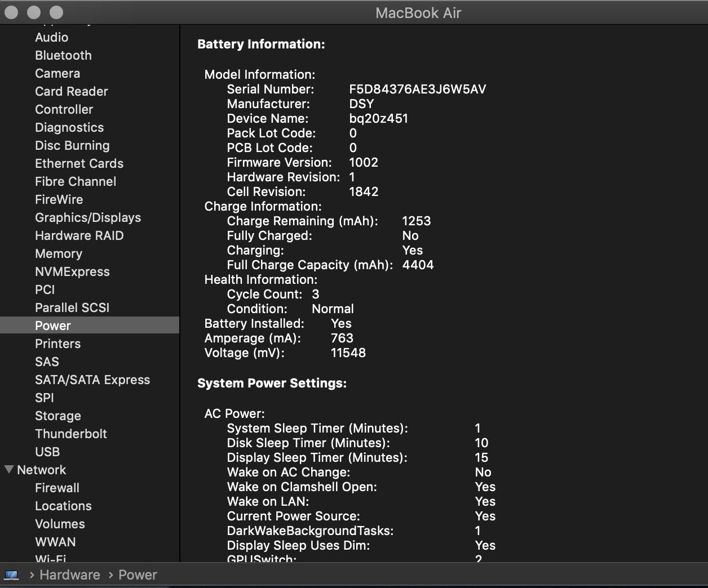Viewport: 708px width, 588px height.
Task: Show Graphics/Displays information
Action: 88,217
